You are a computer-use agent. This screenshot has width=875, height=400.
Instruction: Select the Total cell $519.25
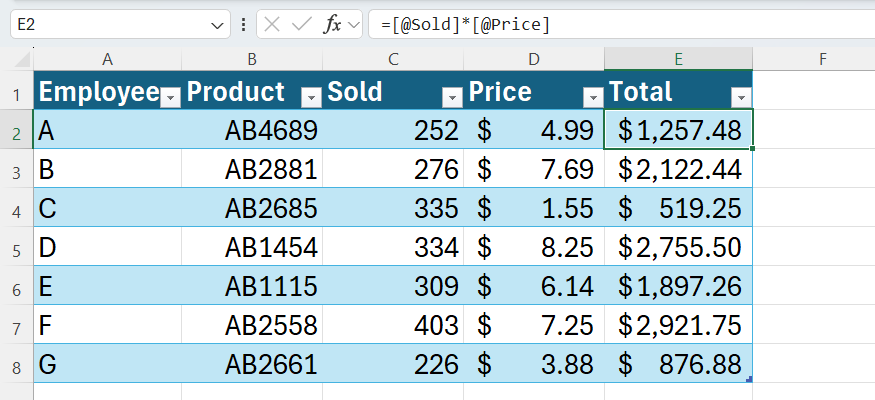tap(679, 208)
